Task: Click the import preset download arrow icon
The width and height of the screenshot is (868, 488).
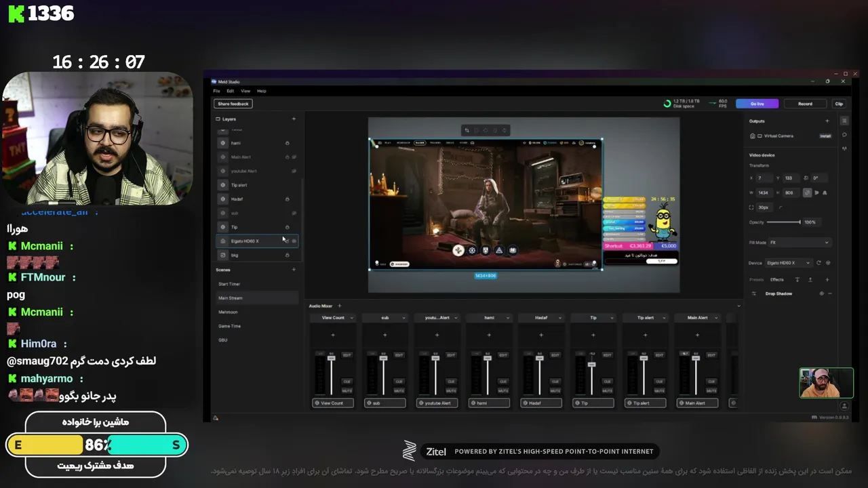Action: tap(797, 279)
